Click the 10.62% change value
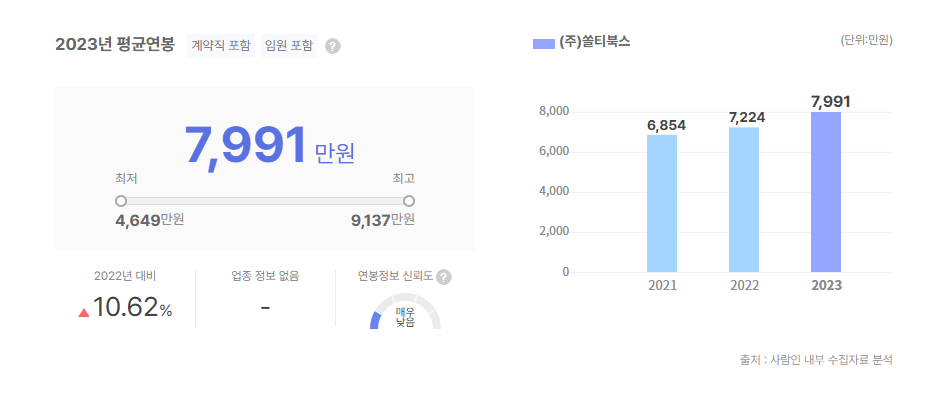Viewport: 950px width, 413px height. tap(132, 309)
